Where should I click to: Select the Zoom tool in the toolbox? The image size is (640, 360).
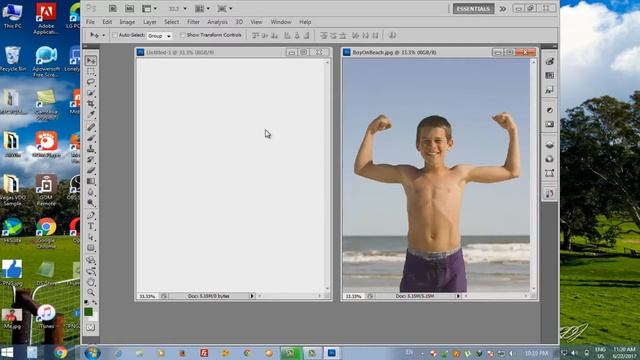[x=91, y=292]
